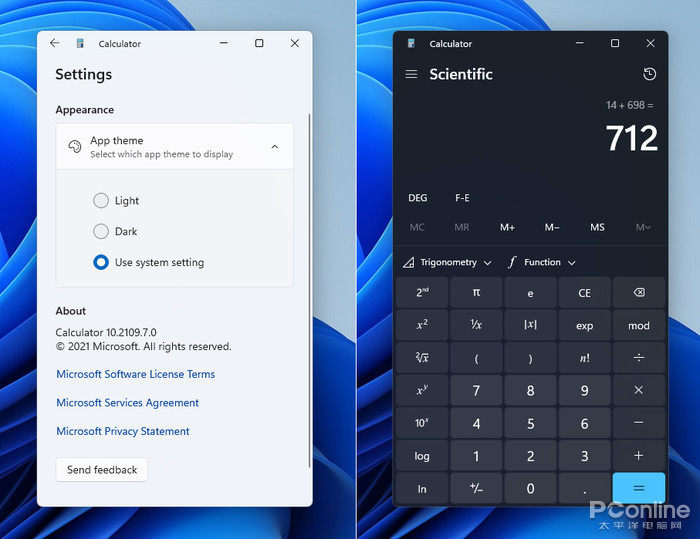This screenshot has height=539, width=700.
Task: Click the Settings window vertical scrollbar
Action: click(309, 290)
